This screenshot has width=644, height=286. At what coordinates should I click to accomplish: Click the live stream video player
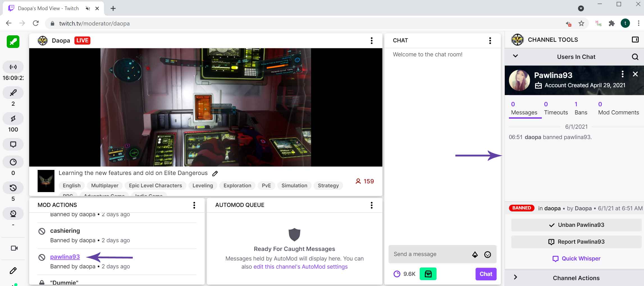(x=205, y=107)
